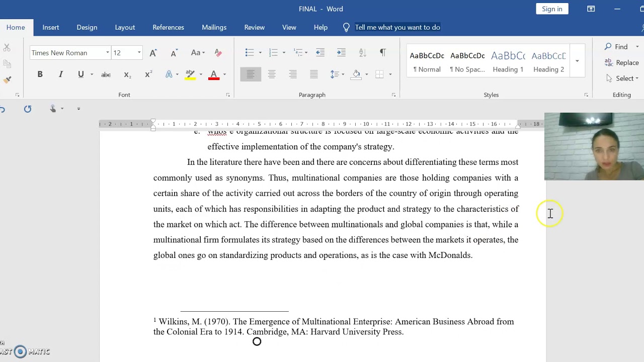
Task: Click the Replace button
Action: point(622,63)
